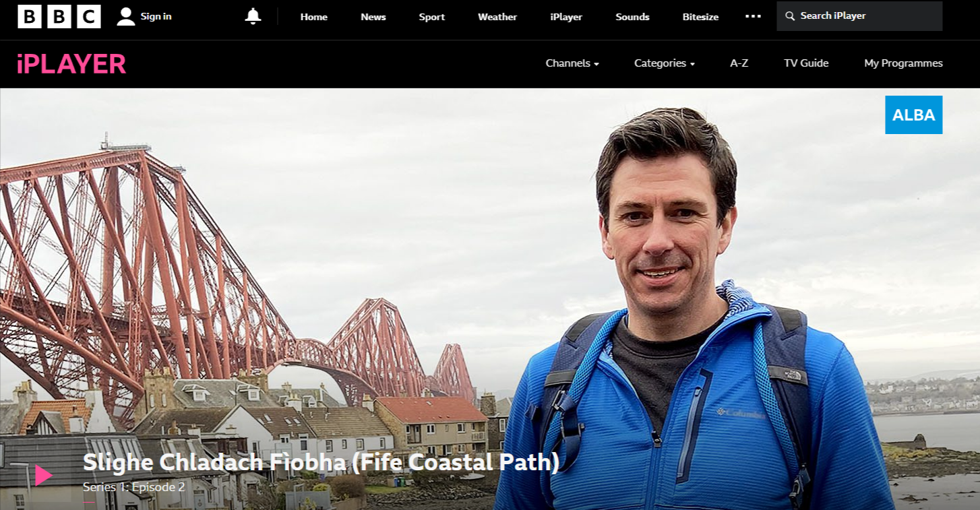
Task: Open iPlayer in top navigation
Action: tap(566, 17)
